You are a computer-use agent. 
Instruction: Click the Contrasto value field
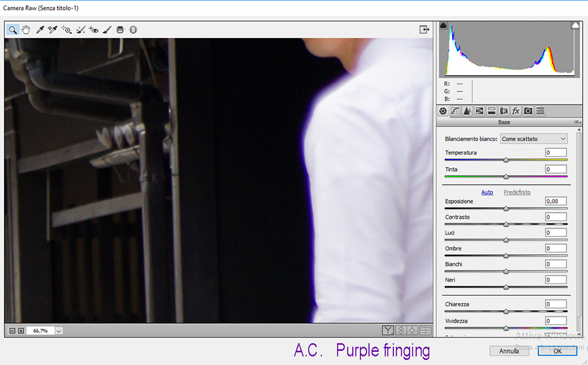[x=556, y=217]
